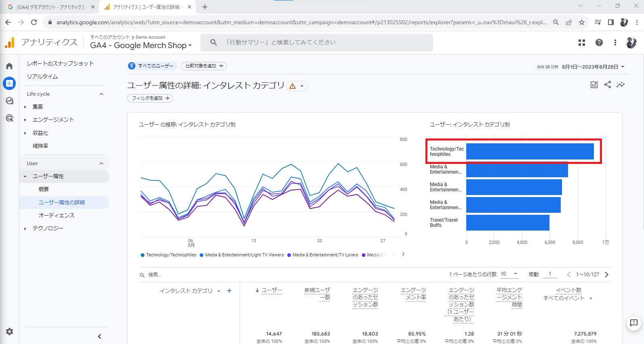The height and width of the screenshot is (344, 644).
Task: Open the Reports icon in left rail
Action: 9,83
